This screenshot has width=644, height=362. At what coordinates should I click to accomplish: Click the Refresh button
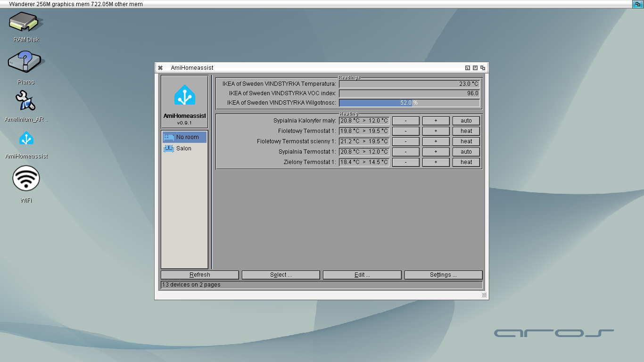coord(200,275)
